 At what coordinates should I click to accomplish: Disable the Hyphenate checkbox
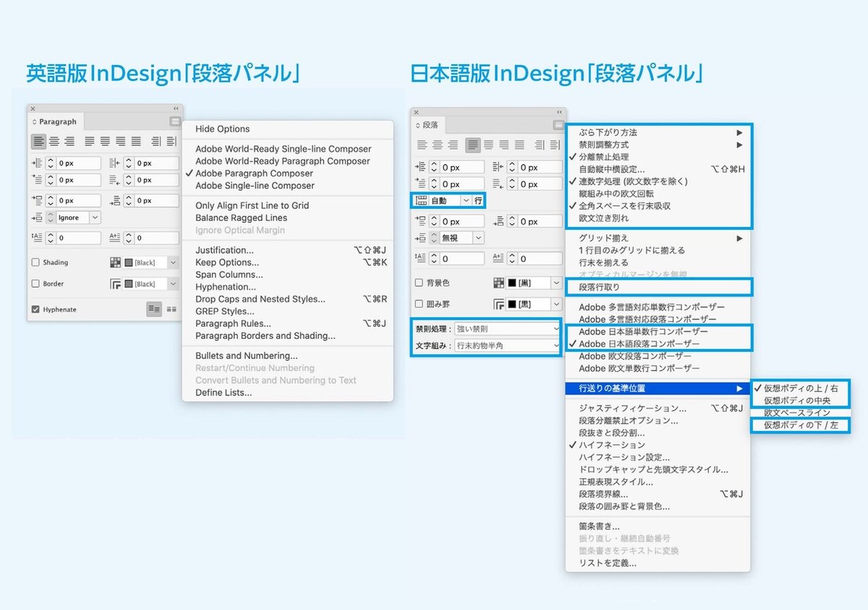(x=36, y=310)
